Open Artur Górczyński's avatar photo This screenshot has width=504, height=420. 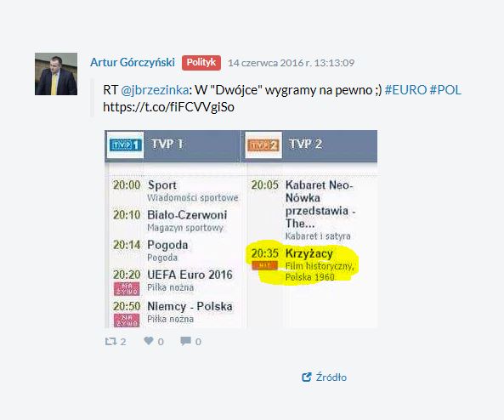56,74
